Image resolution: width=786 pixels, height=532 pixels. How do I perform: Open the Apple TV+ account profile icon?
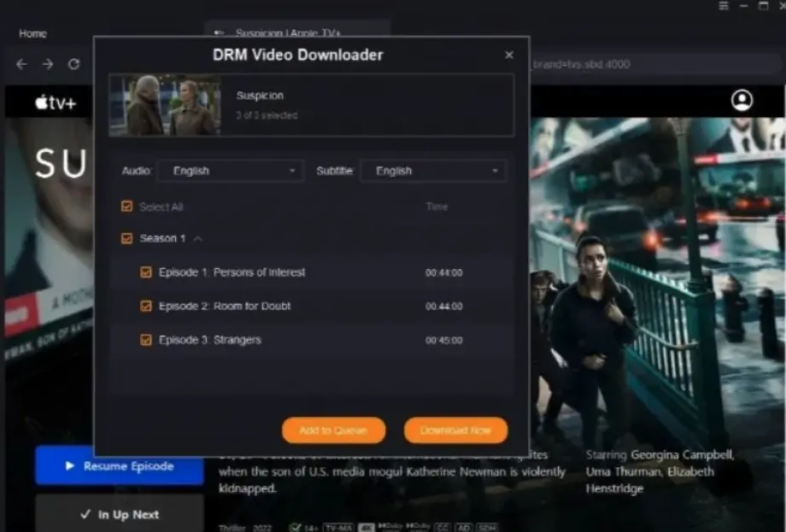point(742,100)
